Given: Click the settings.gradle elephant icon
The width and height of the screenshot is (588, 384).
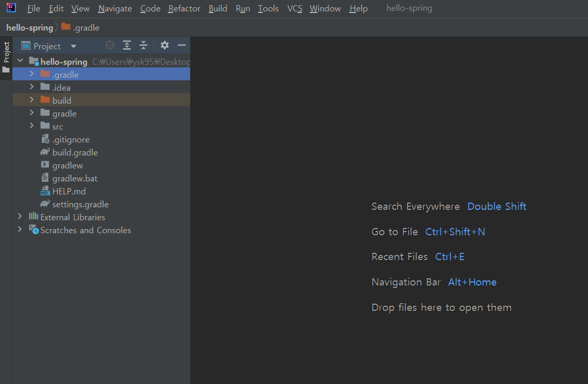Looking at the screenshot, I should click(45, 204).
